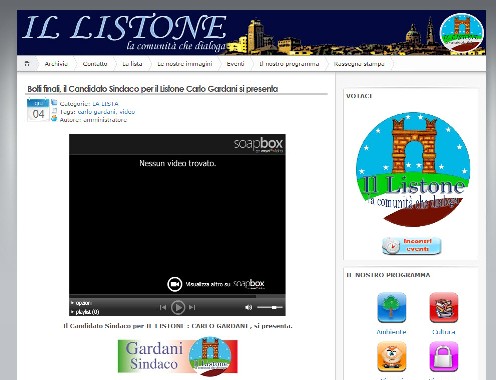The image size is (496, 380).
Task: Open La lista menu item
Action: [x=132, y=64]
